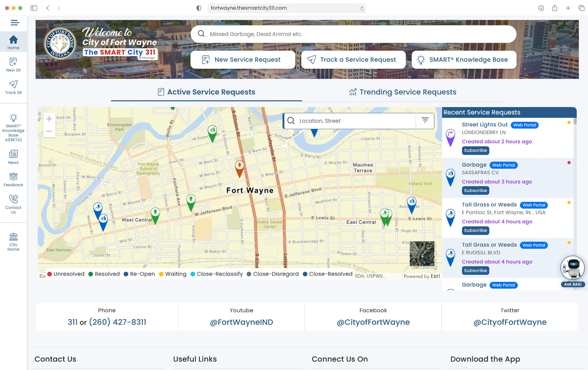Image resolution: width=588 pixels, height=370 pixels.
Task: Click the Web Portal badge on Street Lights Out
Action: pyautogui.click(x=524, y=125)
